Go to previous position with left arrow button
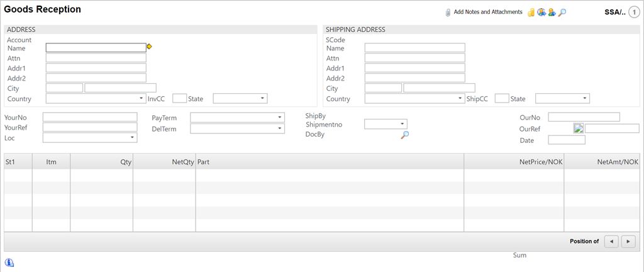Image resolution: width=644 pixels, height=272 pixels. tap(611, 241)
